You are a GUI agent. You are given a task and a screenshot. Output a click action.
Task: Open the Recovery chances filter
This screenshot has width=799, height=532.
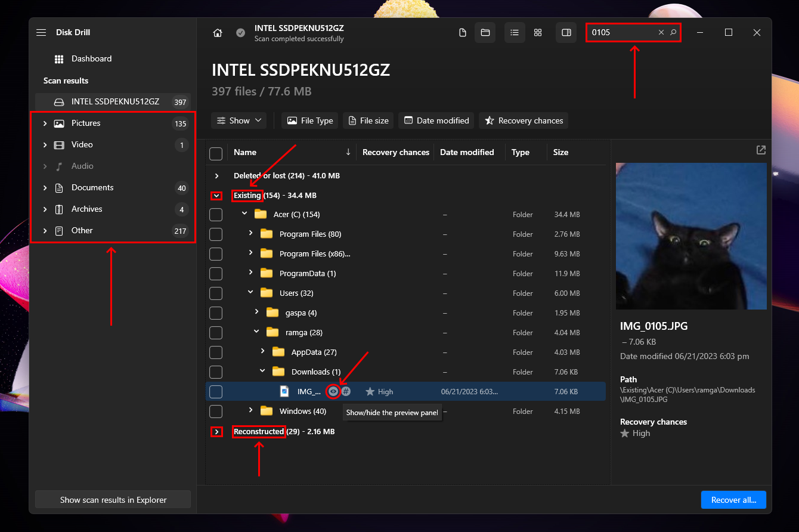click(x=524, y=120)
